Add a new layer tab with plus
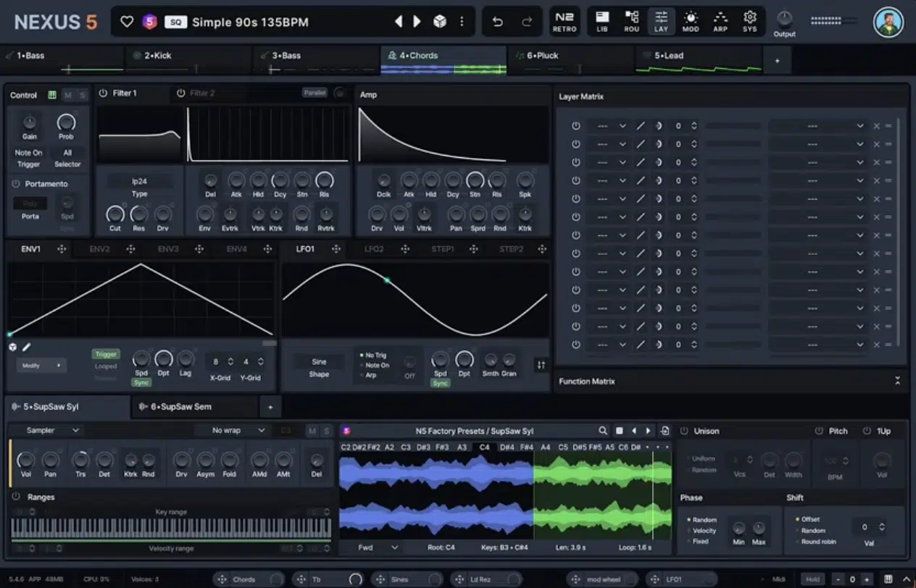 click(x=777, y=61)
